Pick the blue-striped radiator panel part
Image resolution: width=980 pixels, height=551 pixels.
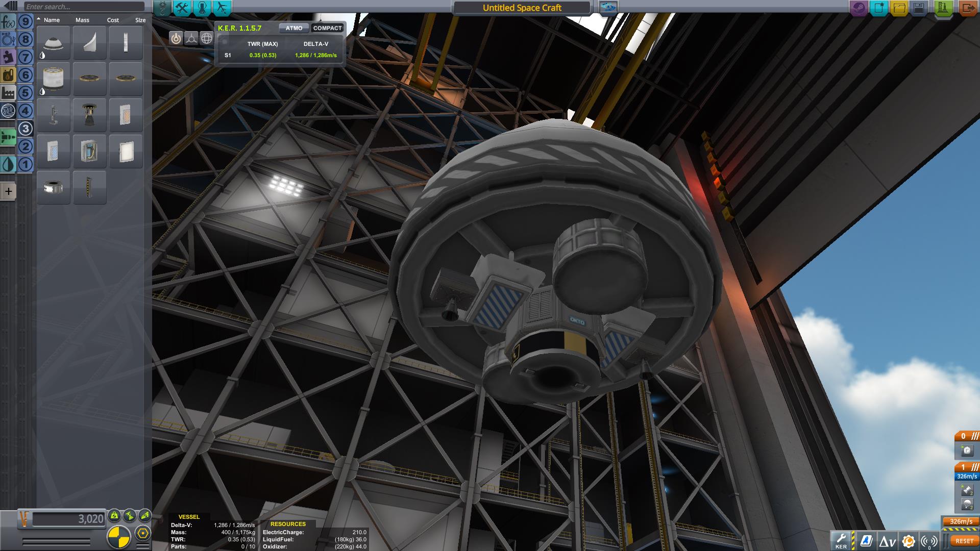[54, 152]
